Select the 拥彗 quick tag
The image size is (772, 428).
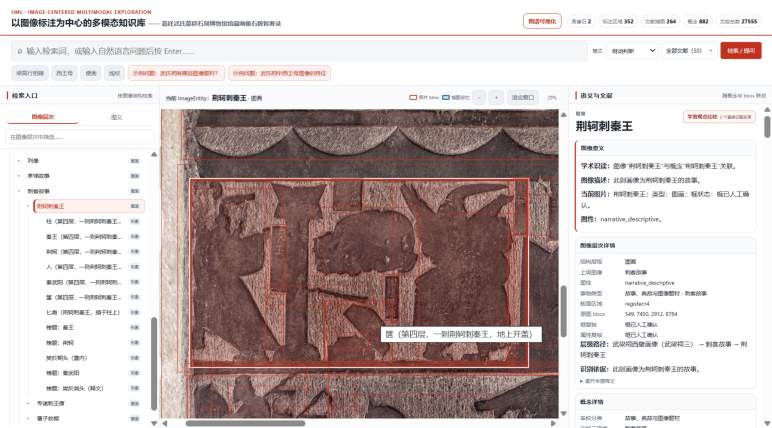pyautogui.click(x=115, y=73)
